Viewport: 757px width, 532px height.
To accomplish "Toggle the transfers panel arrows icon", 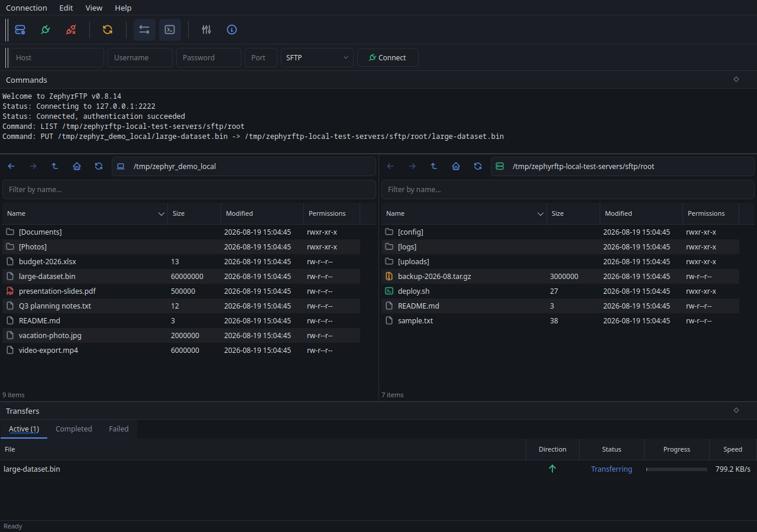I will click(x=144, y=30).
